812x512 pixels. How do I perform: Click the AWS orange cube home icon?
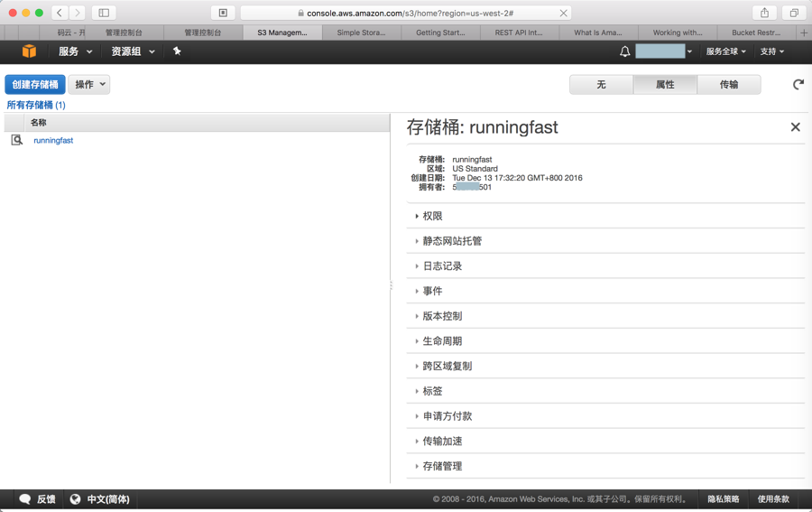click(29, 51)
